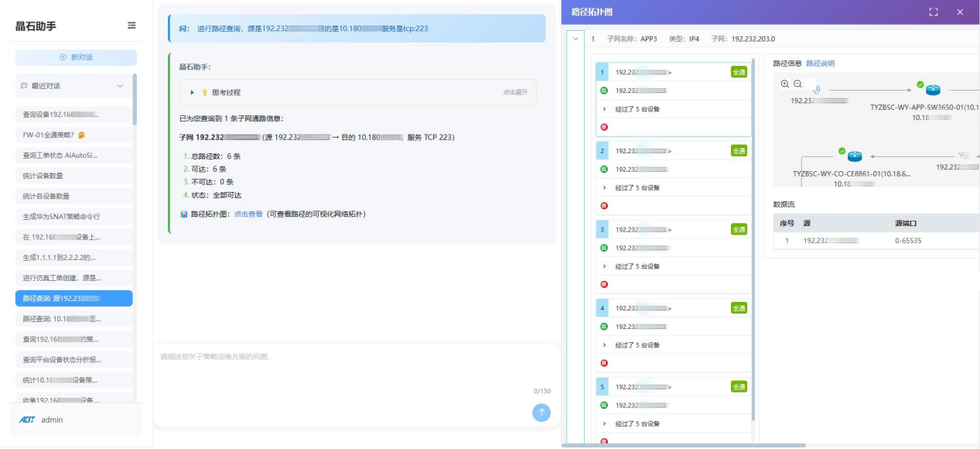Toggle fullscreen for 路径拓扑图 panel
This screenshot has height=449, width=980.
[934, 12]
